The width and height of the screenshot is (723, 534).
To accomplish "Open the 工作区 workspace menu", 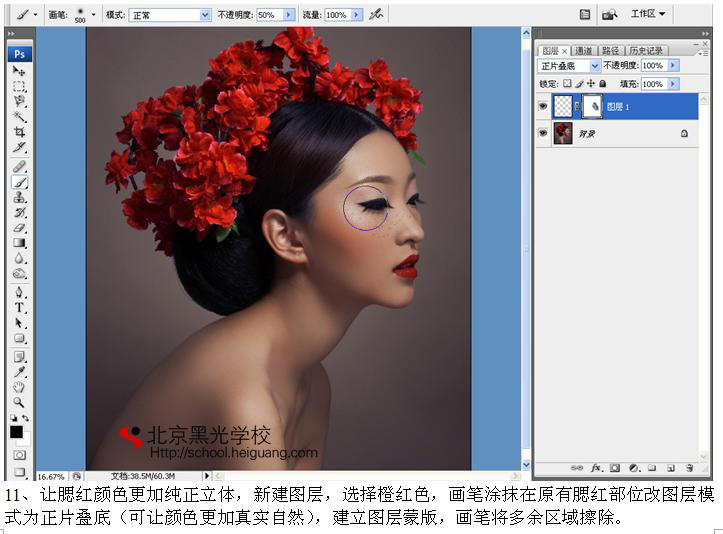I will point(648,14).
